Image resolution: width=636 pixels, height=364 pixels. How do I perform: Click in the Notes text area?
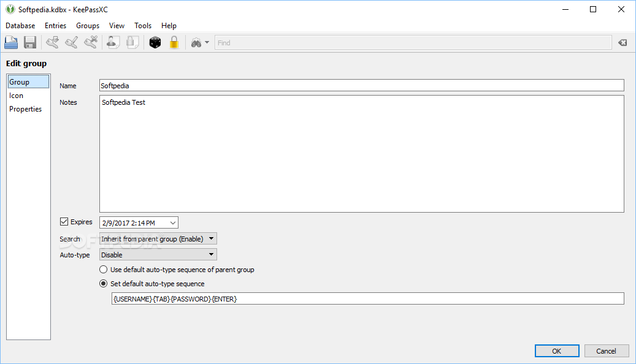click(x=362, y=154)
